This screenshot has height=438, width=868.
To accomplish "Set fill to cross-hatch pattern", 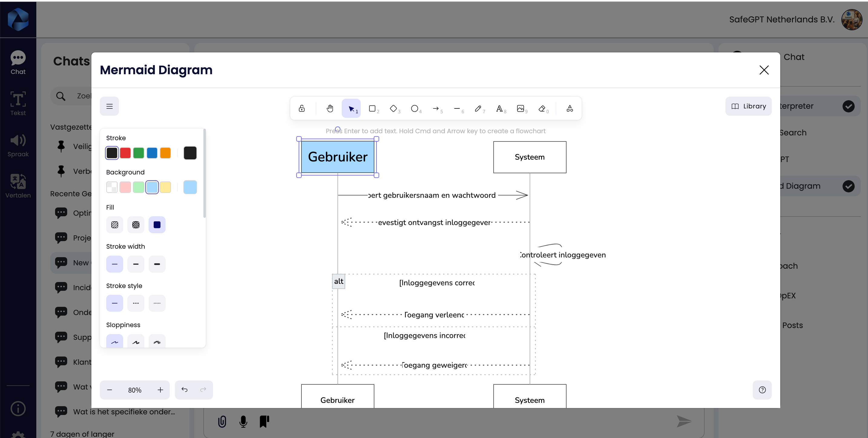I will [136, 224].
